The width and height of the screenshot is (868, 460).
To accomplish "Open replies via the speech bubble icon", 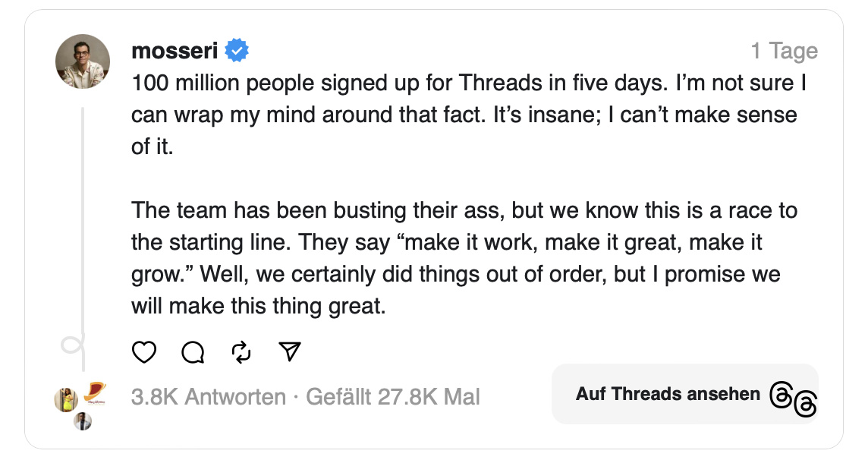I will 193,352.
